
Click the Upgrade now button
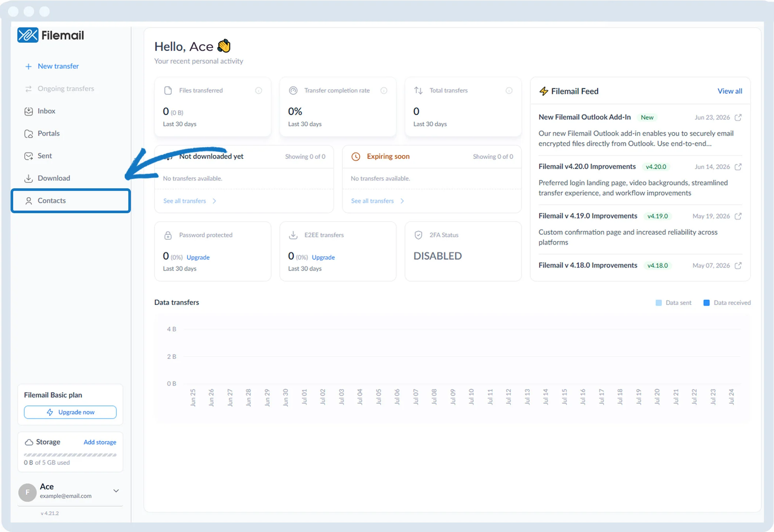pyautogui.click(x=70, y=412)
